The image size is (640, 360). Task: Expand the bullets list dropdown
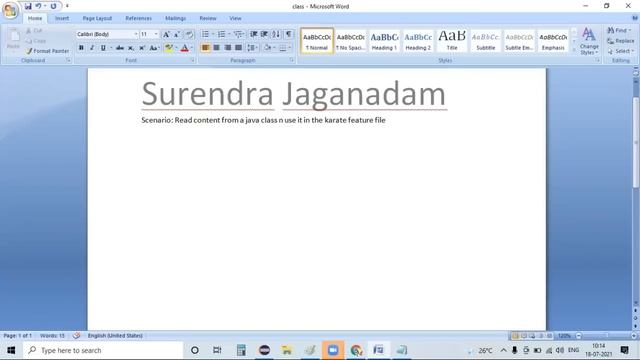213,34
